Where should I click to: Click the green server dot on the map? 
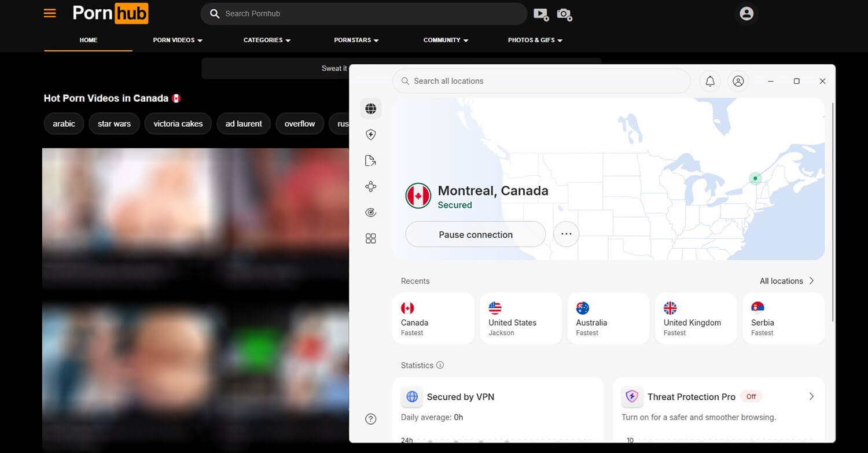[x=755, y=178]
